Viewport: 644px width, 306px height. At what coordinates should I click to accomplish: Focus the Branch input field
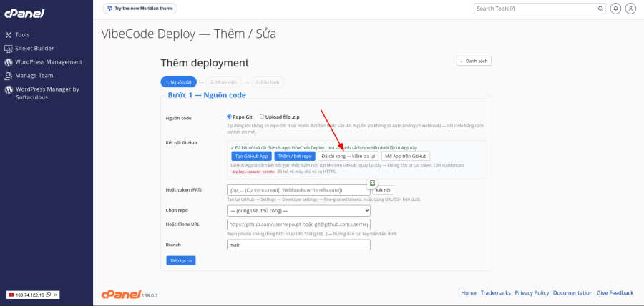[298, 245]
